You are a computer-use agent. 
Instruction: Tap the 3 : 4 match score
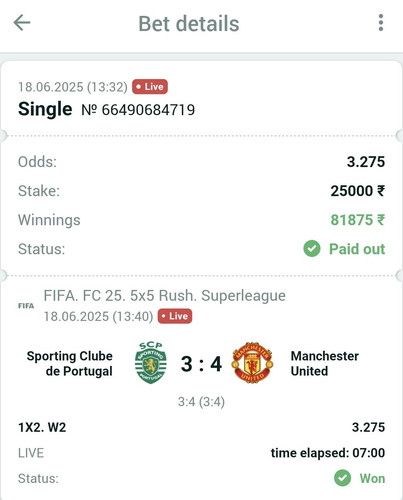click(x=201, y=364)
